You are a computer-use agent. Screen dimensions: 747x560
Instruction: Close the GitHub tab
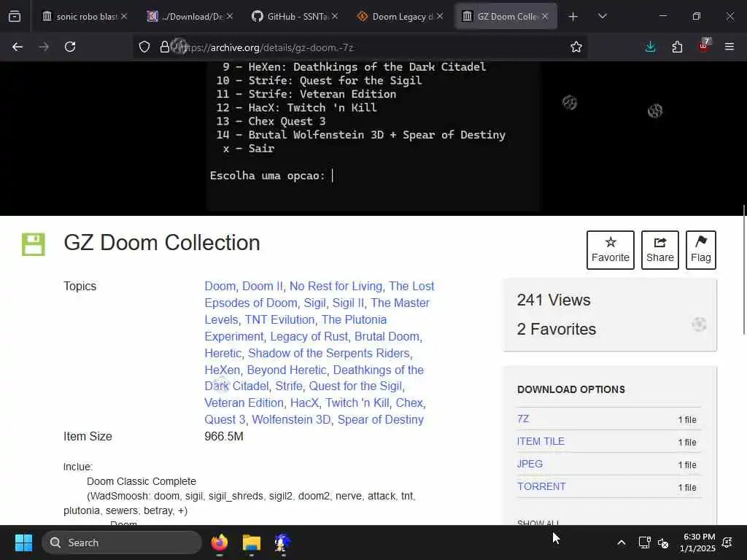pyautogui.click(x=335, y=16)
